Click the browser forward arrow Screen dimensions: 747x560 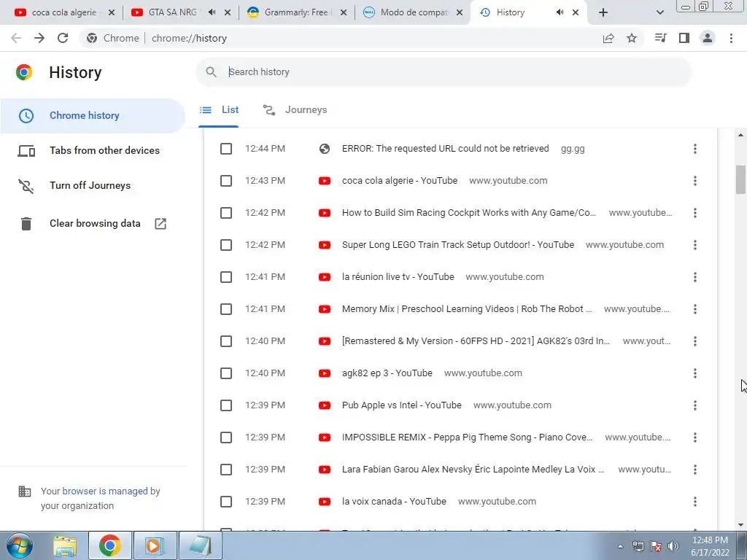(x=39, y=38)
